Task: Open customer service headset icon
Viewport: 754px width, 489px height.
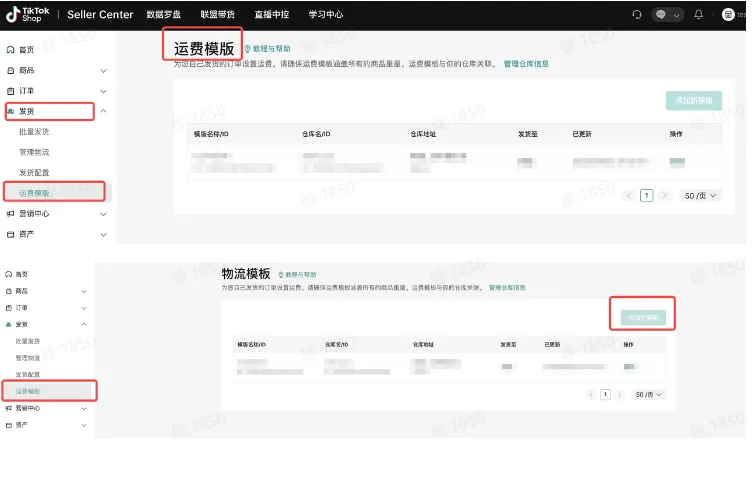Action: pyautogui.click(x=637, y=14)
